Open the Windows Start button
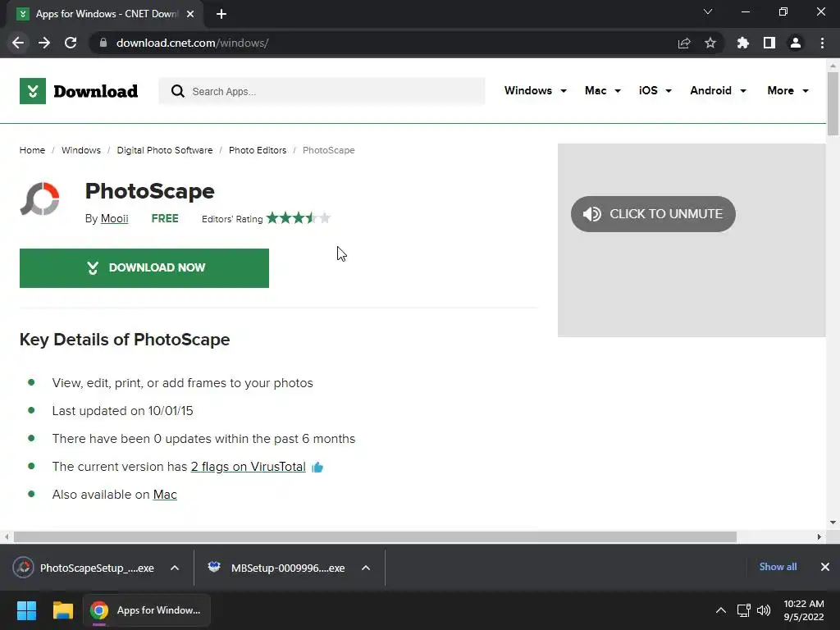 tap(26, 610)
